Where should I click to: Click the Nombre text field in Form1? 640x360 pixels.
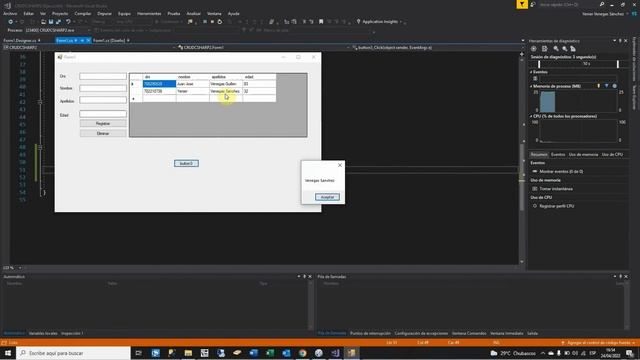(103, 88)
